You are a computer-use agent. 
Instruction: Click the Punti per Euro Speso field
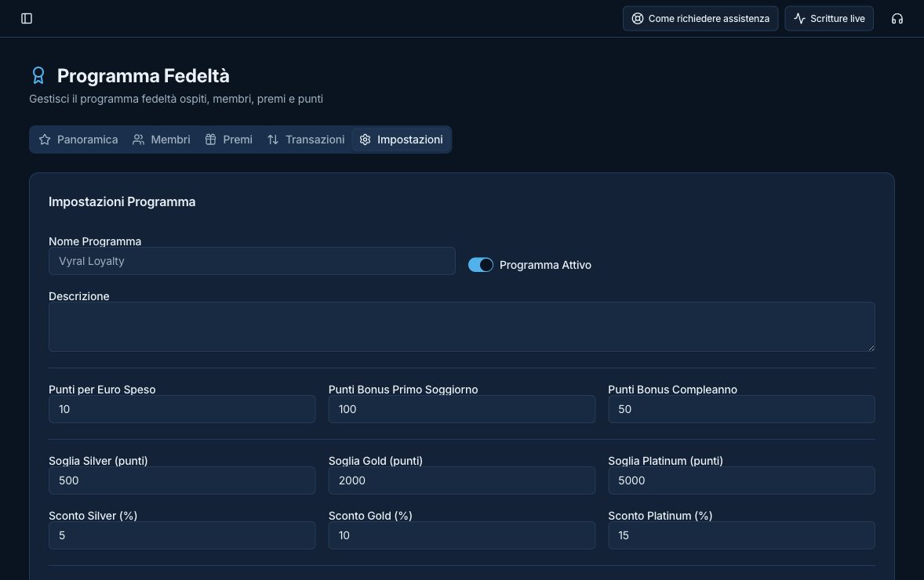[181, 409]
